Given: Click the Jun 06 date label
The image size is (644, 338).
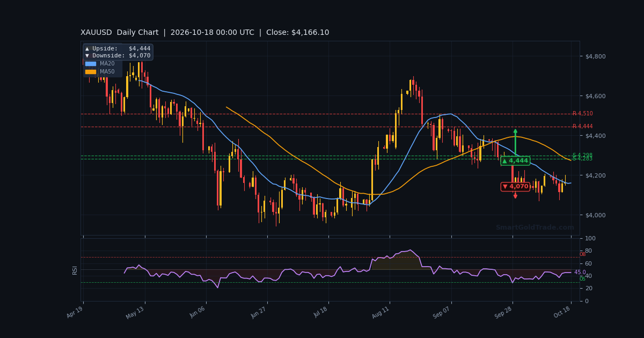Looking at the screenshot, I should point(198,312).
